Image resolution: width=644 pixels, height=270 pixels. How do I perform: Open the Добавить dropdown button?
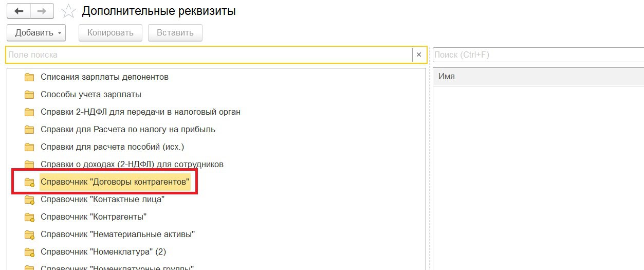point(36,33)
